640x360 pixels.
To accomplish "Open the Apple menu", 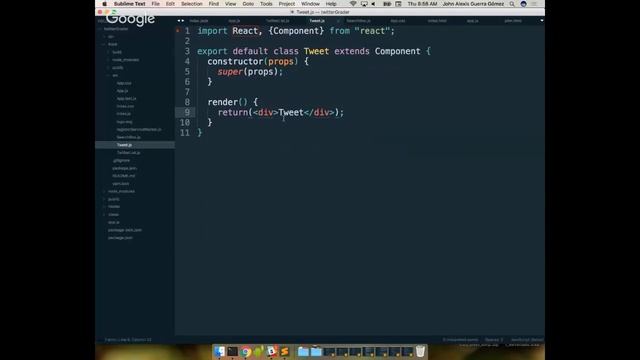I will click(x=104, y=4).
